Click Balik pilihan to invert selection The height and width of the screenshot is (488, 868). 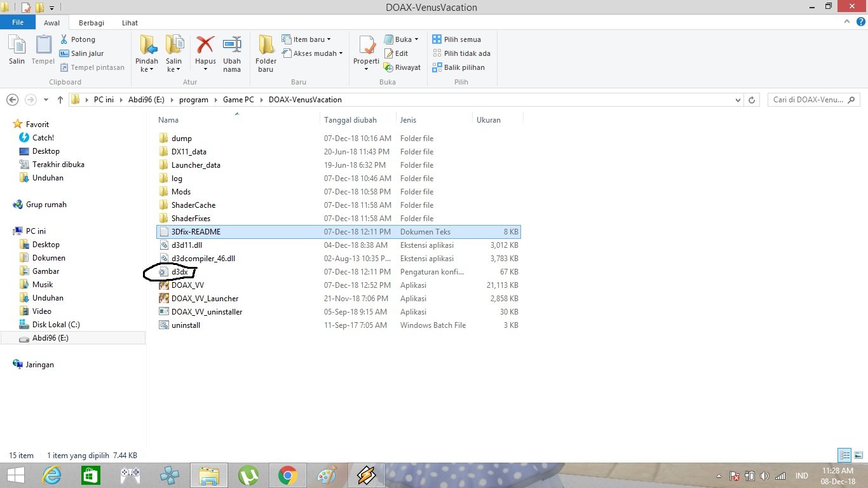coord(459,67)
